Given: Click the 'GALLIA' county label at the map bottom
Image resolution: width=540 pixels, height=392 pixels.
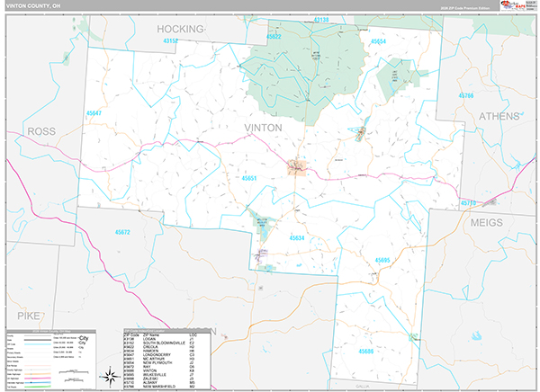Looking at the screenshot, I should [x=363, y=387].
